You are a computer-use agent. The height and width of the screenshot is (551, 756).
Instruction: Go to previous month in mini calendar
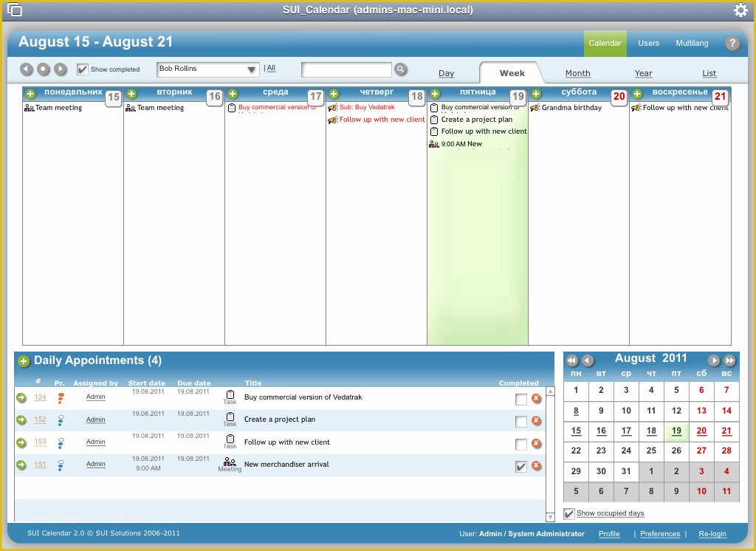[x=588, y=361]
